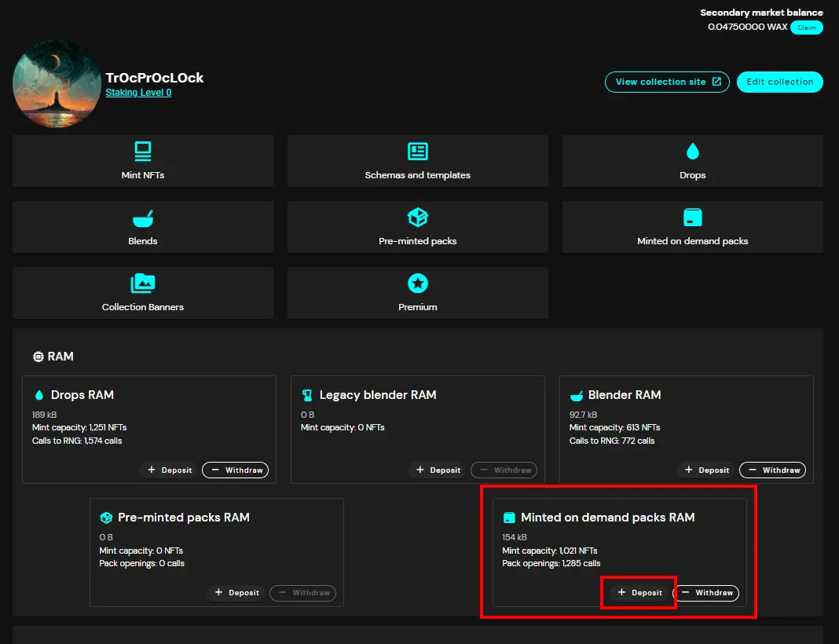Viewport: 839px width, 644px height.
Task: Click the droplet icon beside Drops RAM
Action: (x=38, y=395)
